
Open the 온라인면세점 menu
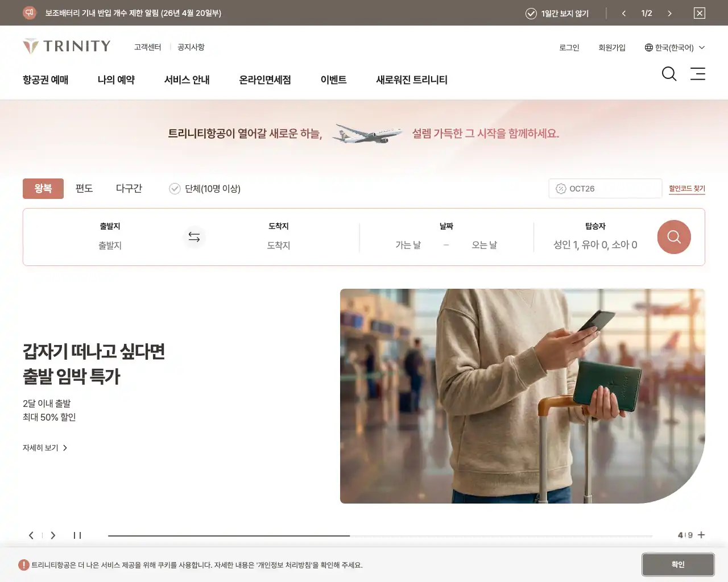265,80
